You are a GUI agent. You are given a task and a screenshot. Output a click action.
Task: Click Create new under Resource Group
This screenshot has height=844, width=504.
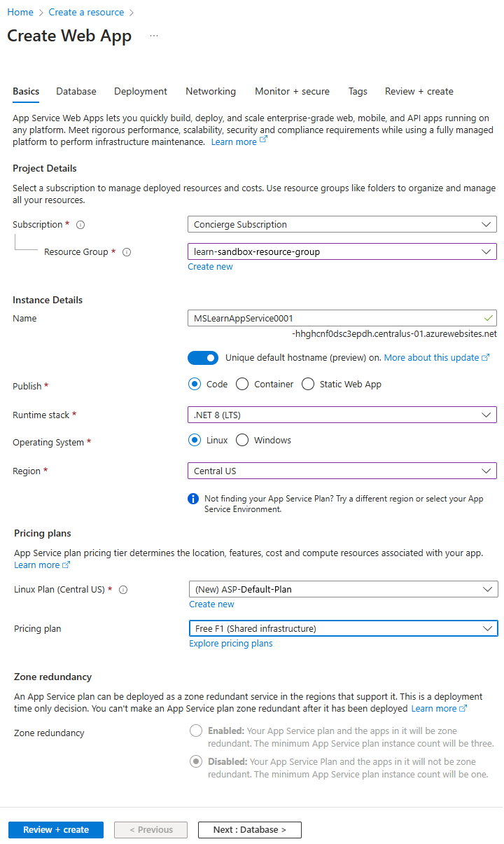coord(210,266)
